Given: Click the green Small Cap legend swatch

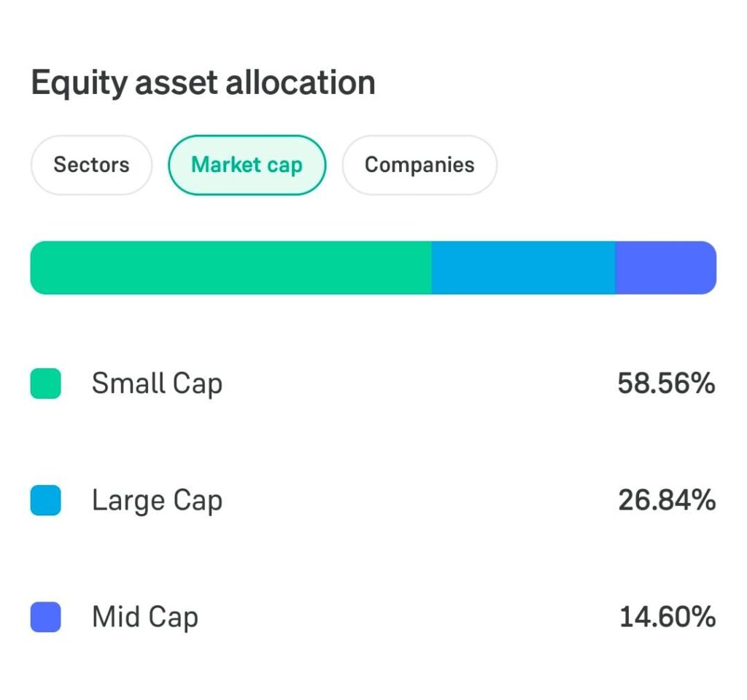Looking at the screenshot, I should (x=46, y=384).
